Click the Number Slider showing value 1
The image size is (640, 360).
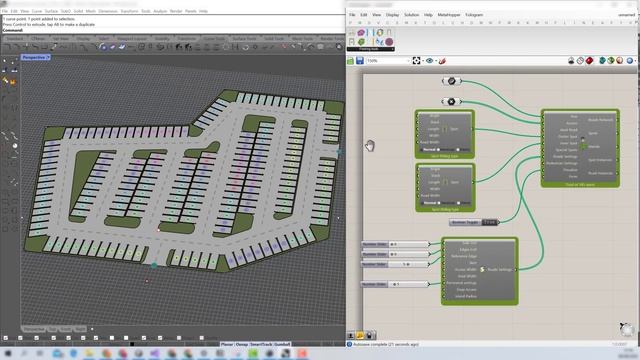tap(396, 284)
